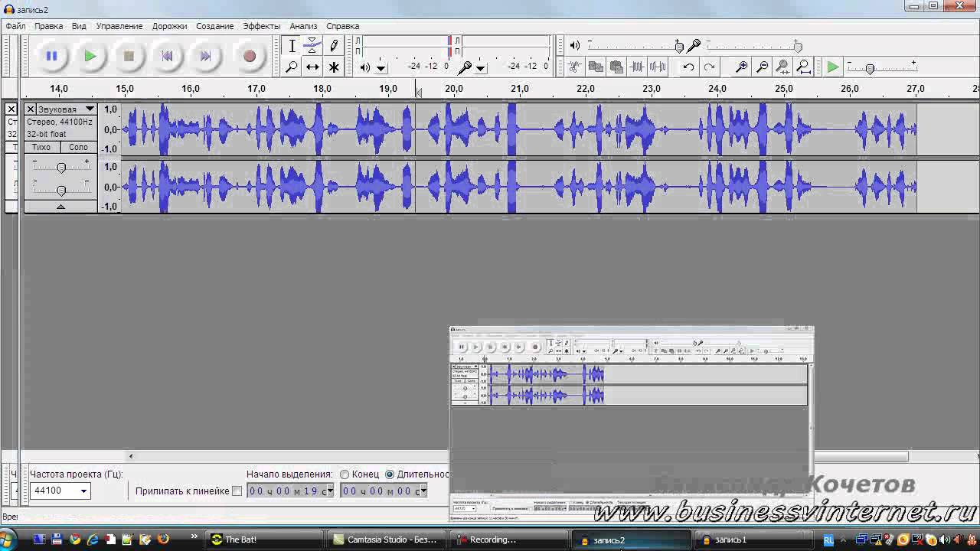Fit entire project in window
Screen dimensions: 980x551
click(803, 67)
